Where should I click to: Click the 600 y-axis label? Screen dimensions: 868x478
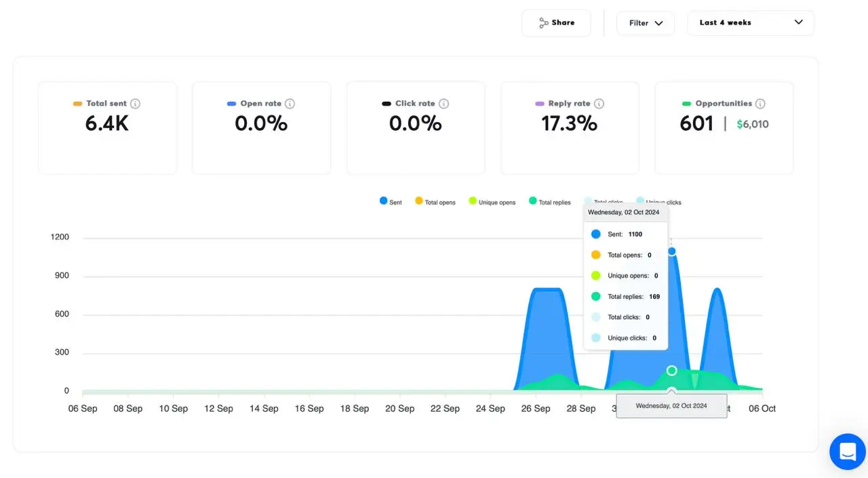coord(62,314)
